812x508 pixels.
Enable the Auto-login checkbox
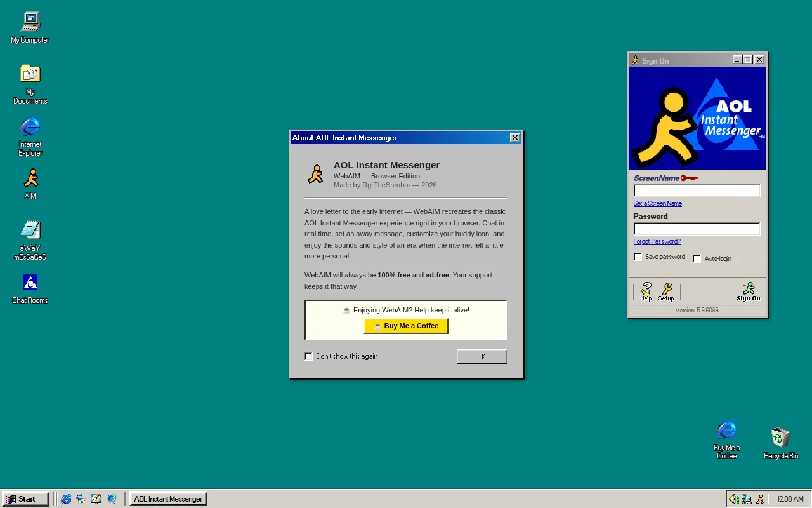tap(697, 258)
